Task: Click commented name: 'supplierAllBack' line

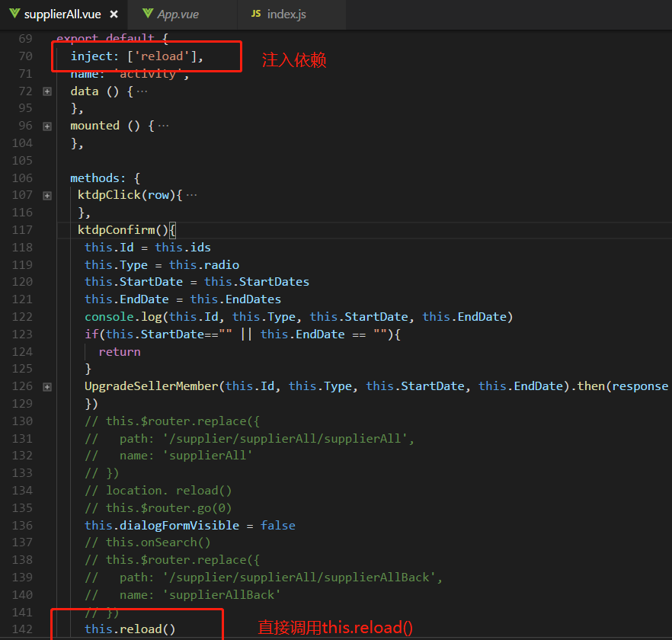Action: coord(183,595)
